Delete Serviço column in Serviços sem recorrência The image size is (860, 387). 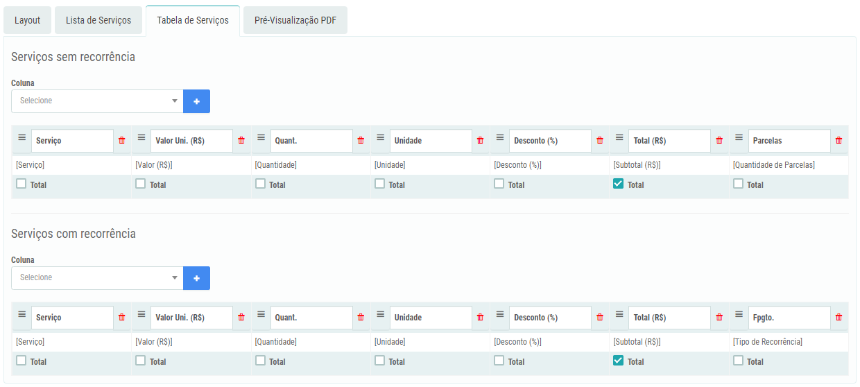[122, 141]
